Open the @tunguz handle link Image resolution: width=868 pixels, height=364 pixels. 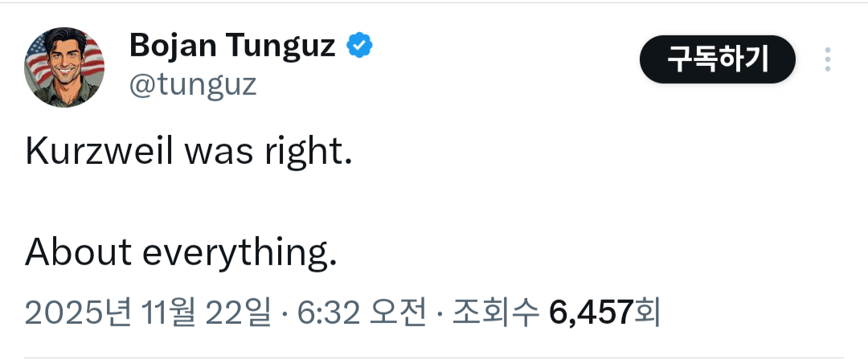(x=193, y=84)
